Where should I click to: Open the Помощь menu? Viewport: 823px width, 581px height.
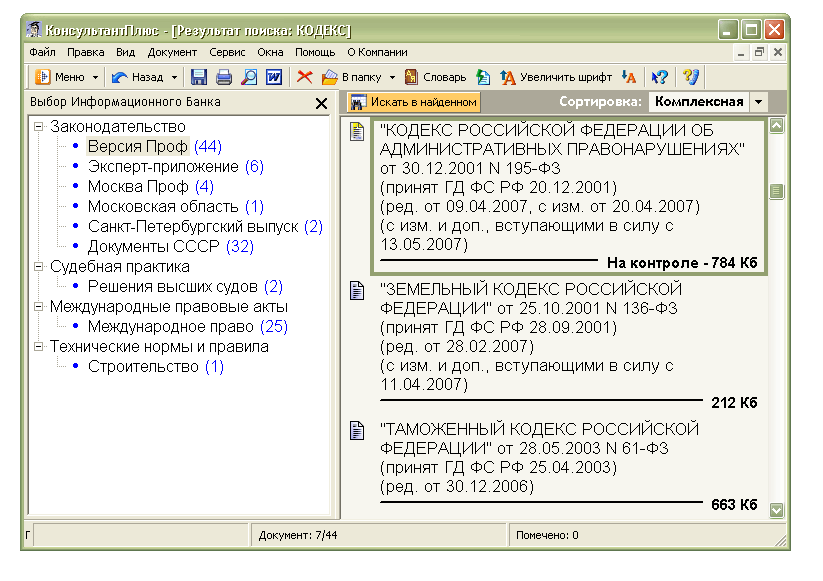(315, 52)
